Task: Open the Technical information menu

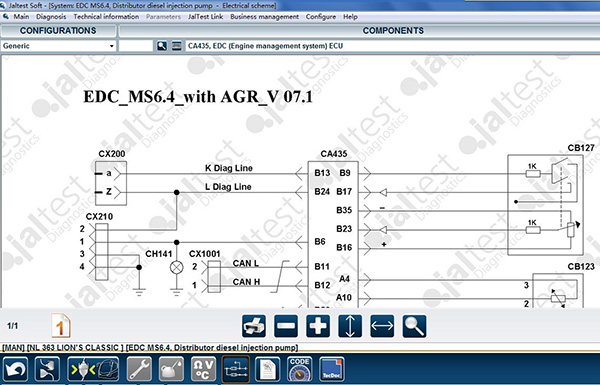Action: tap(106, 17)
